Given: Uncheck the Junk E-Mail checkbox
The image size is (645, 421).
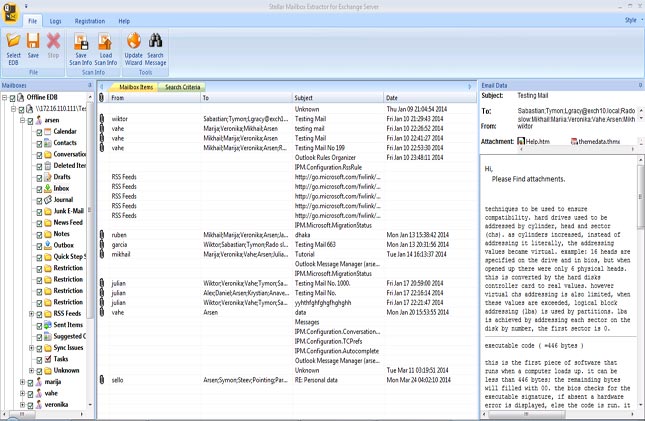Looking at the screenshot, I should 39,212.
